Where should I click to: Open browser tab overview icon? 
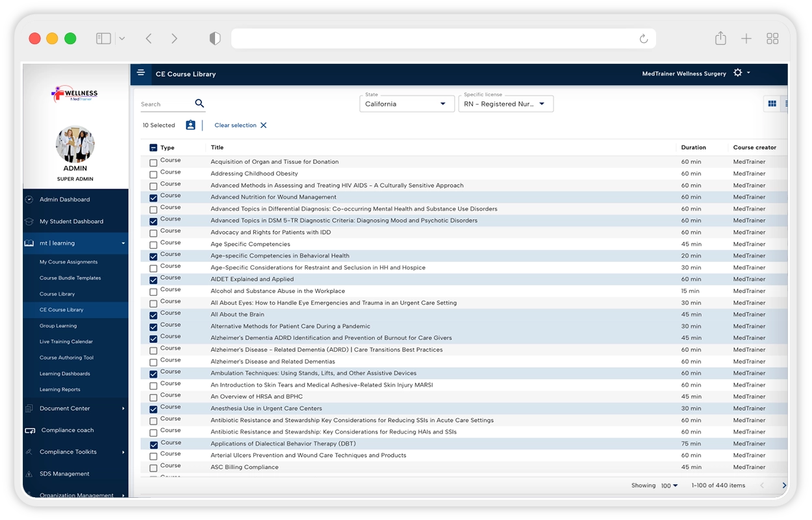[772, 39]
